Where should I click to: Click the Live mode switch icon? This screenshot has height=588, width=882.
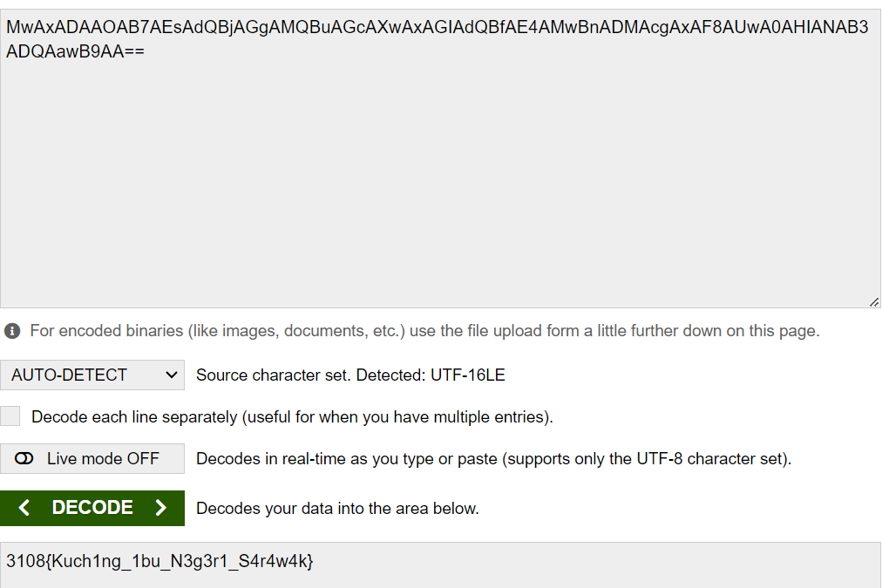point(24,458)
